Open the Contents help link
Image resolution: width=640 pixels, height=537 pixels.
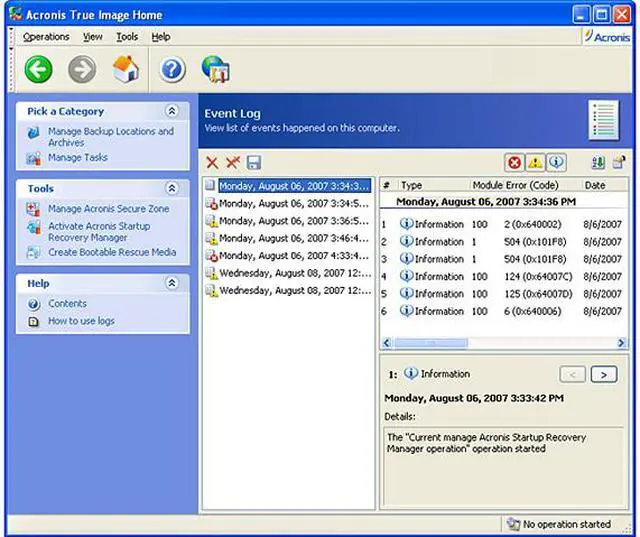67,304
